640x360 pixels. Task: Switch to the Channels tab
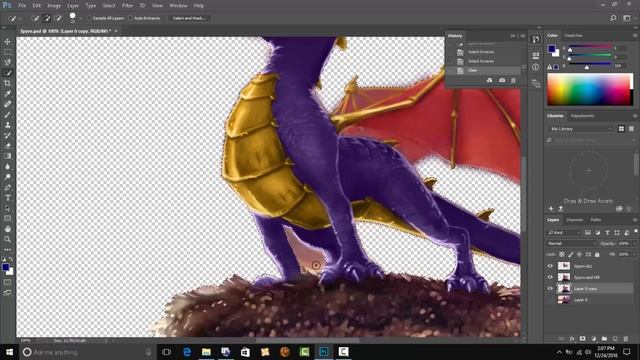[575, 220]
